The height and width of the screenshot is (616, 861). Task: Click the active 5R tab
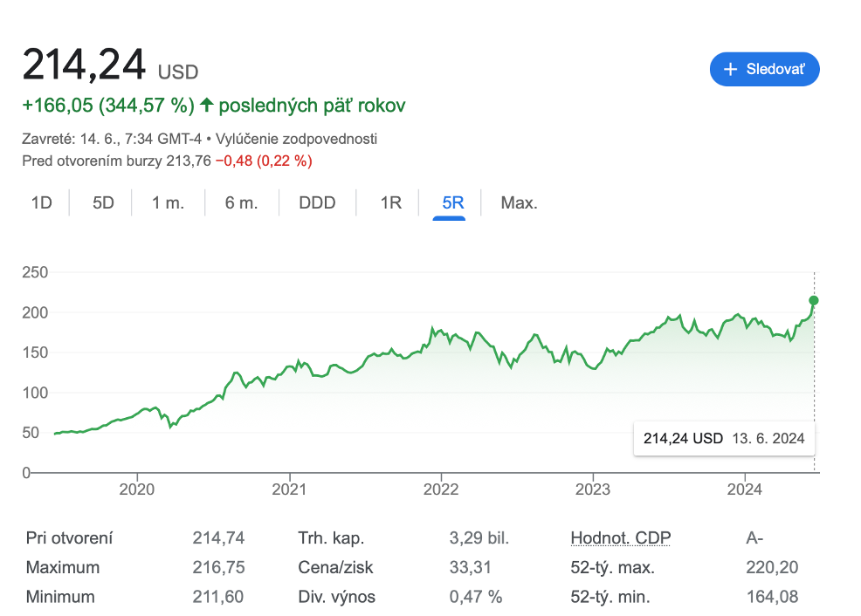coord(452,203)
